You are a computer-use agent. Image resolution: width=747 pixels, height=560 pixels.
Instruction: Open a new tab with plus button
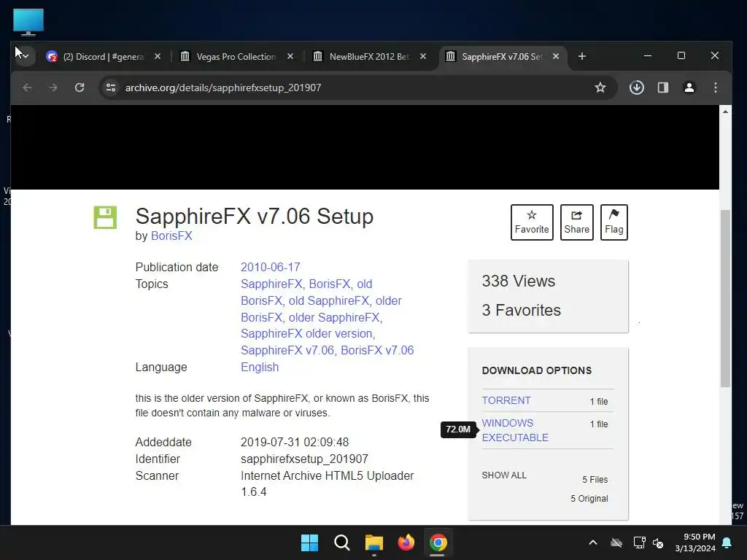pos(581,56)
